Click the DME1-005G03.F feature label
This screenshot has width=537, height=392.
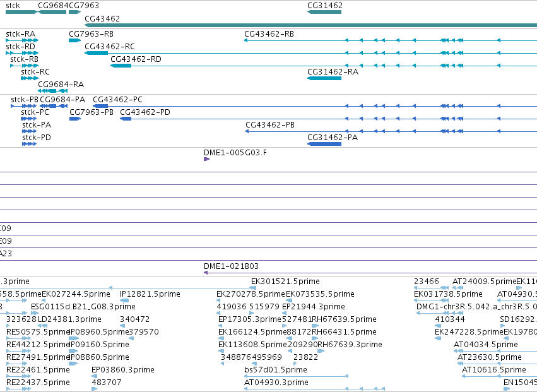click(x=235, y=153)
